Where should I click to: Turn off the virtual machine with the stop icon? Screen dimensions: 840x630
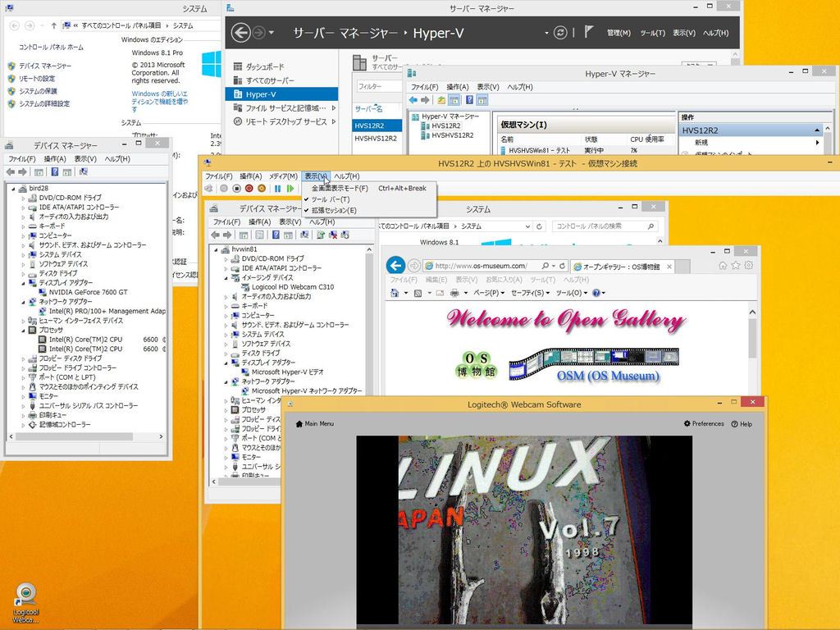pyautogui.click(x=236, y=189)
